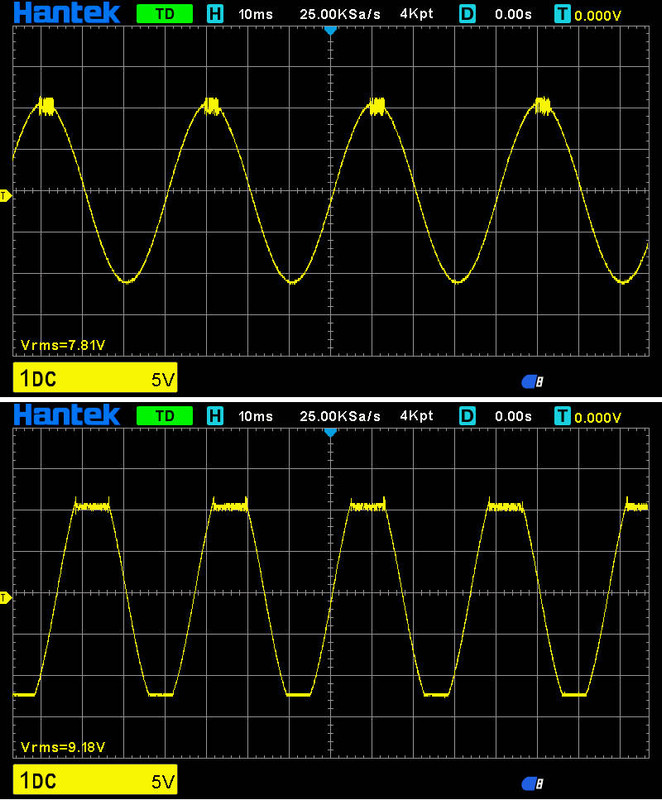662x800 pixels.
Task: Click the green TD status badge, upper screen
Action: click(x=165, y=14)
